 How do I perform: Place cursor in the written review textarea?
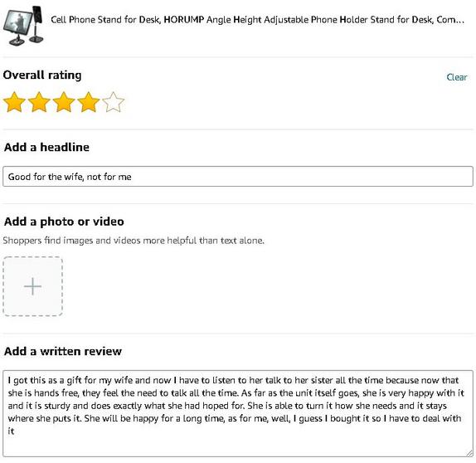238,413
